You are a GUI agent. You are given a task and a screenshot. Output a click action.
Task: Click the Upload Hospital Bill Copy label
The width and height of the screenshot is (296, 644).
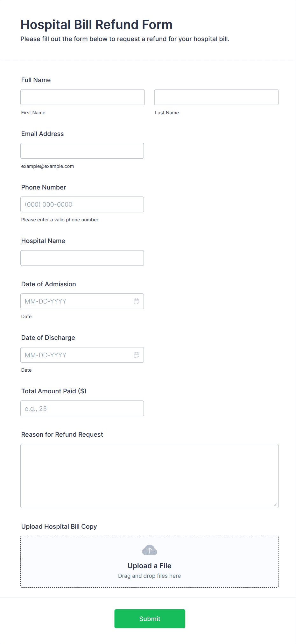[59, 526]
